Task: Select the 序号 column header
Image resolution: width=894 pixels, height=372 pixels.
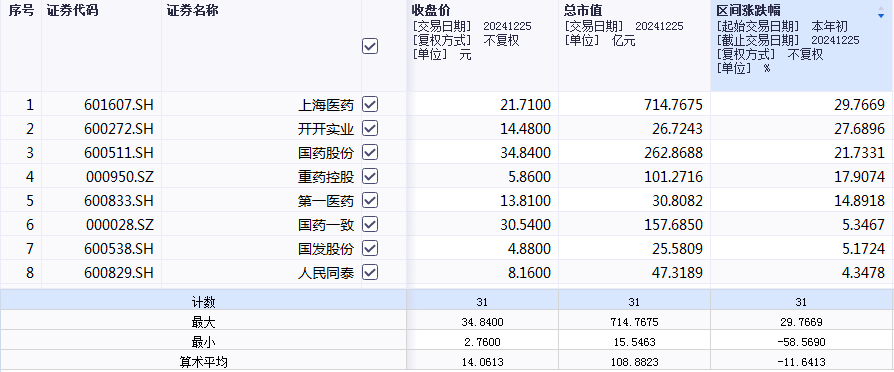Action: pyautogui.click(x=21, y=10)
